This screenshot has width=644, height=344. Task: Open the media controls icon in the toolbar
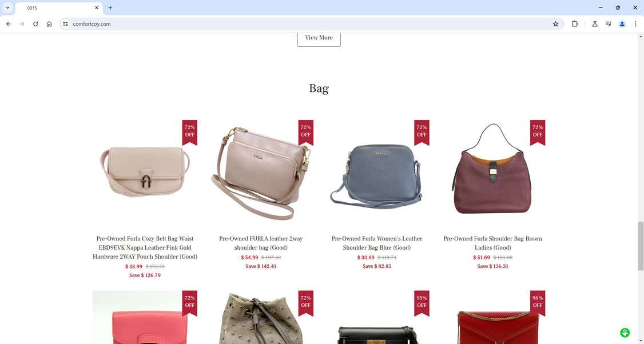tap(609, 24)
